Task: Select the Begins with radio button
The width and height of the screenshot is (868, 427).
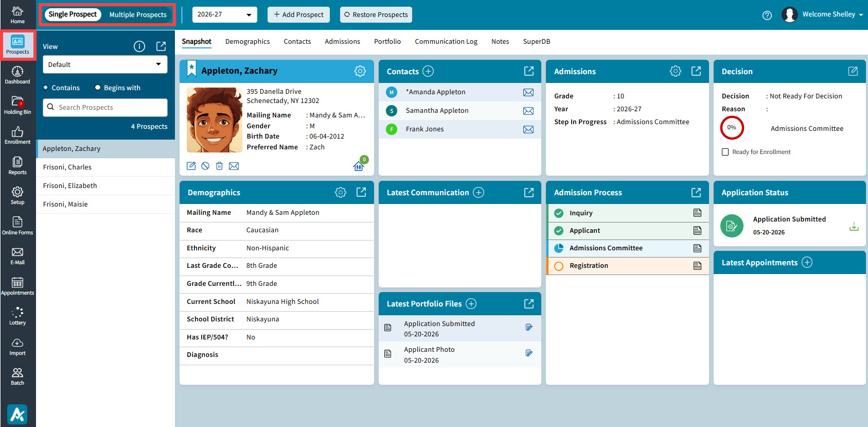Action: [98, 88]
